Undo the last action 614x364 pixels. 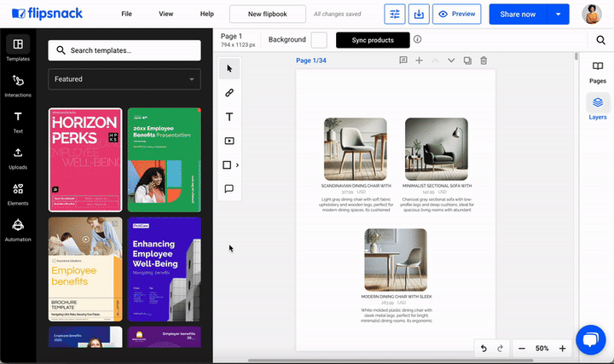coord(484,349)
